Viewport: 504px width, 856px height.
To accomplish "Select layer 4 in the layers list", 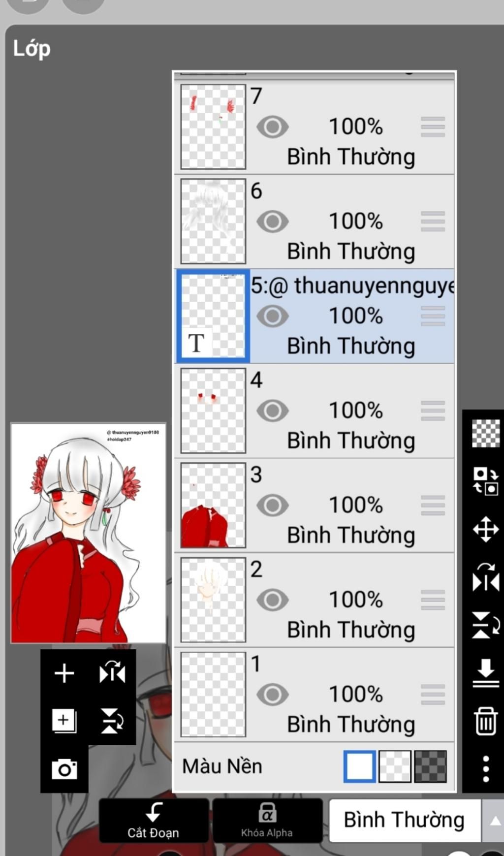I will point(314,411).
